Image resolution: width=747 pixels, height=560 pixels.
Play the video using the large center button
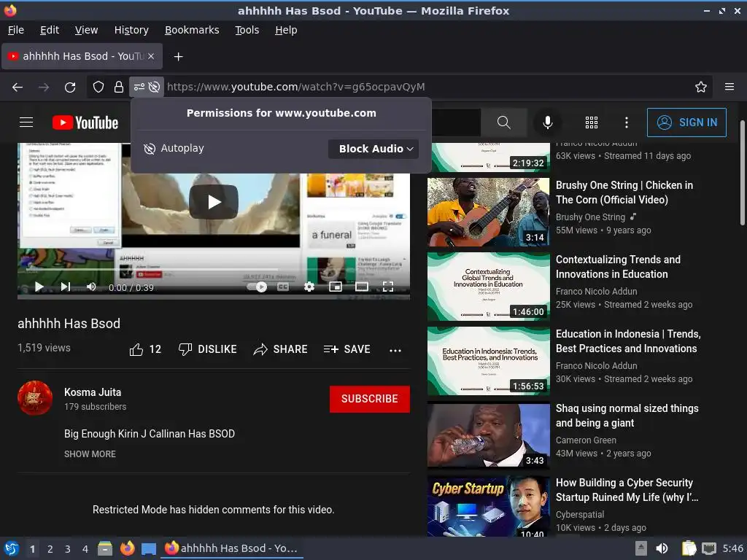[214, 202]
